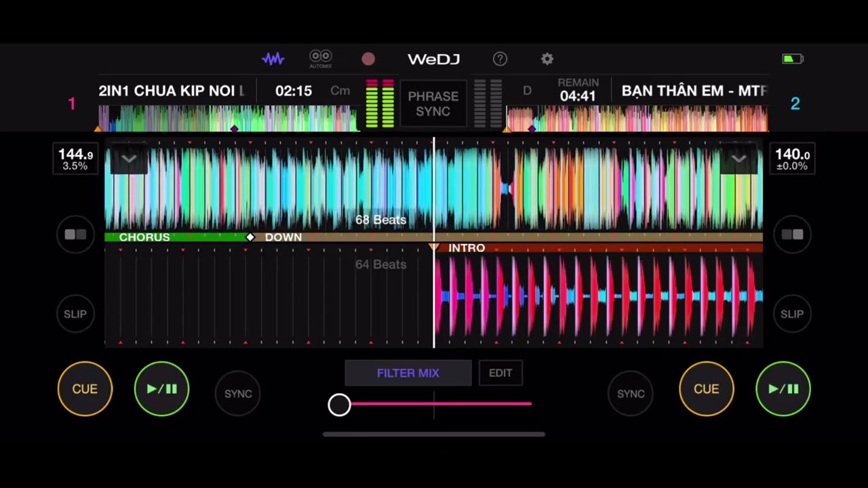The height and width of the screenshot is (488, 868).
Task: Click the crossfader slider knob
Action: (x=339, y=405)
